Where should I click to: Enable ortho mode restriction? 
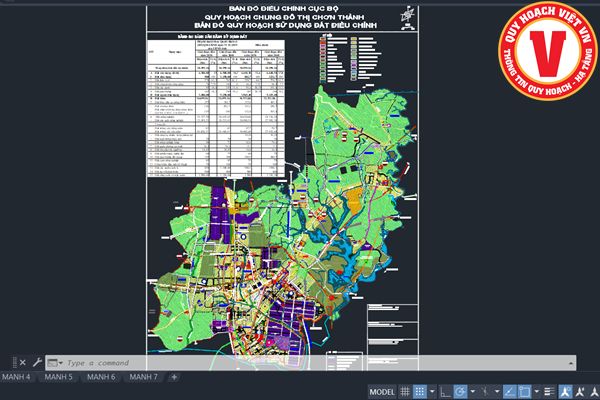(444, 391)
